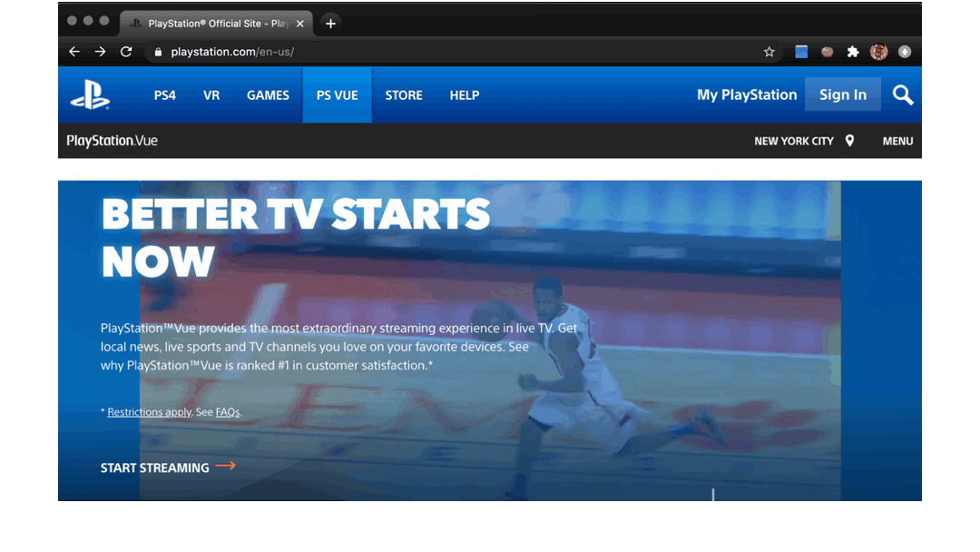This screenshot has height=552, width=980.
Task: Close the PlayStation Official Site tab
Action: 300,24
